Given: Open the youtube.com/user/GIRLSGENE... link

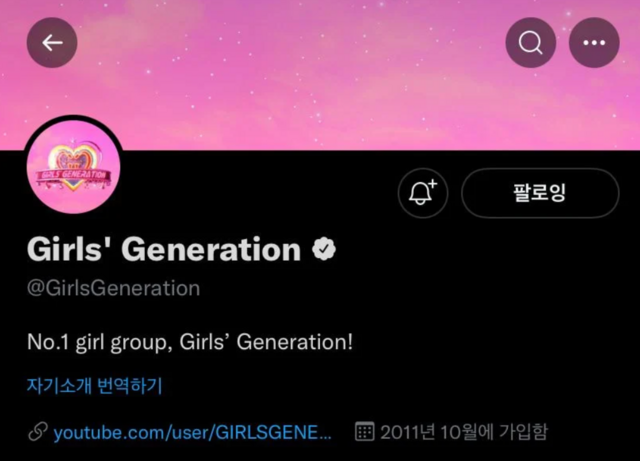Looking at the screenshot, I should click(x=192, y=432).
